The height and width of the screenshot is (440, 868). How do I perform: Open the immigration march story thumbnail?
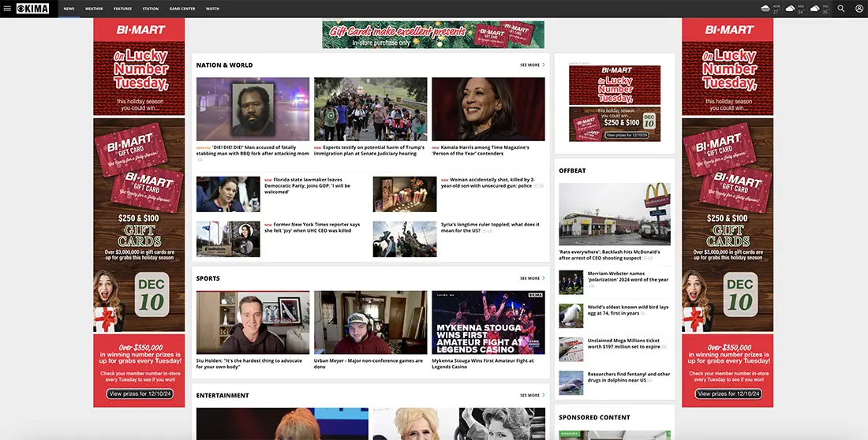tap(370, 109)
